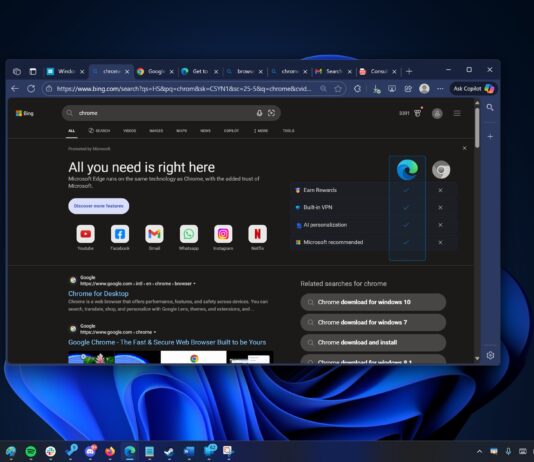Reload the Bing page
The image size is (534, 462).
(x=31, y=89)
